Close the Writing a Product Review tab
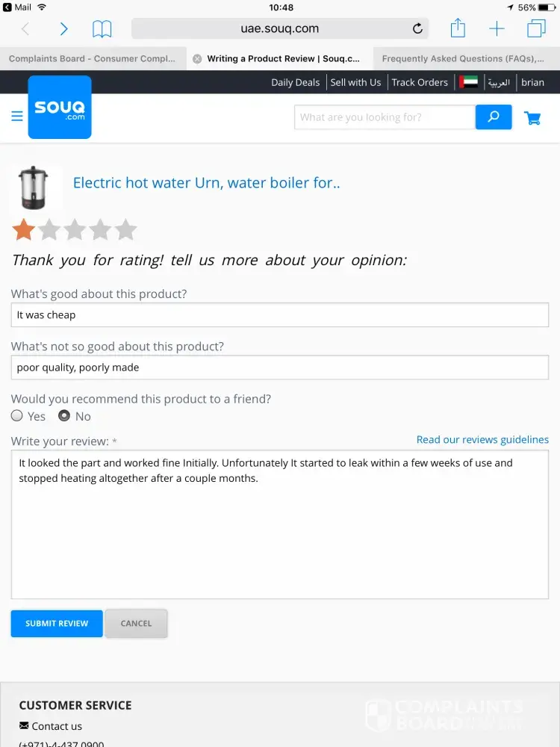 point(197,59)
